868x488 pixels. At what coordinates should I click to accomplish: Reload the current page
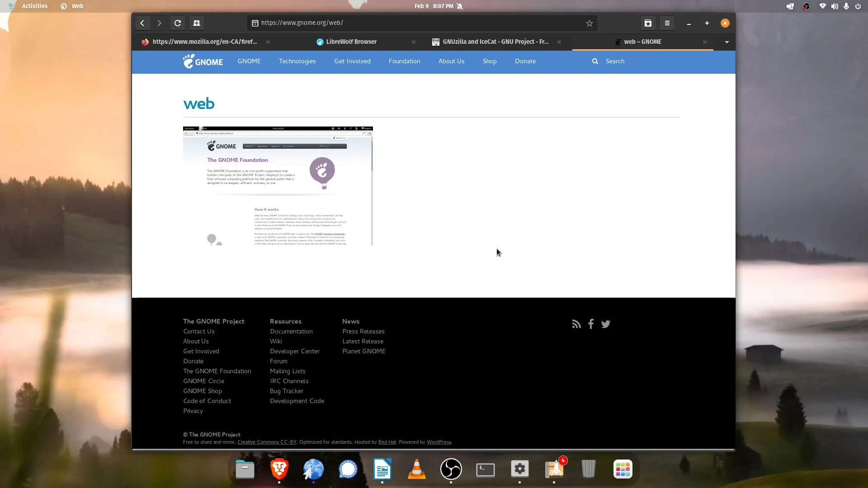click(x=178, y=23)
